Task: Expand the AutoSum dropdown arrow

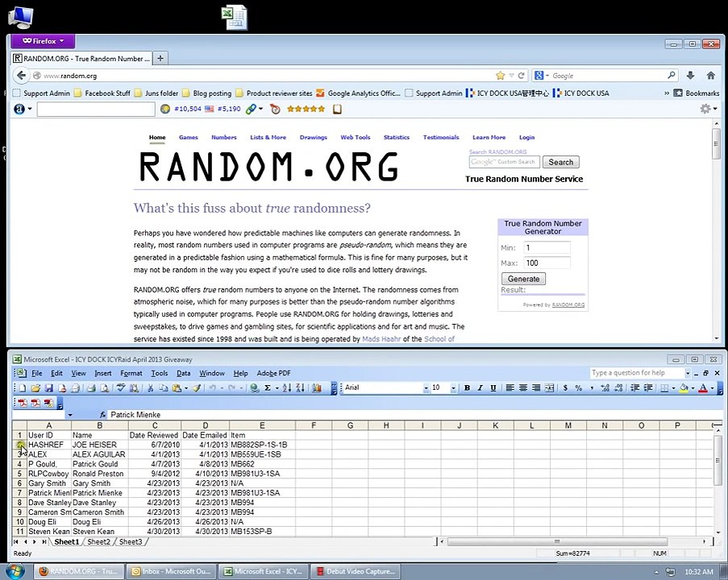Action: point(277,388)
